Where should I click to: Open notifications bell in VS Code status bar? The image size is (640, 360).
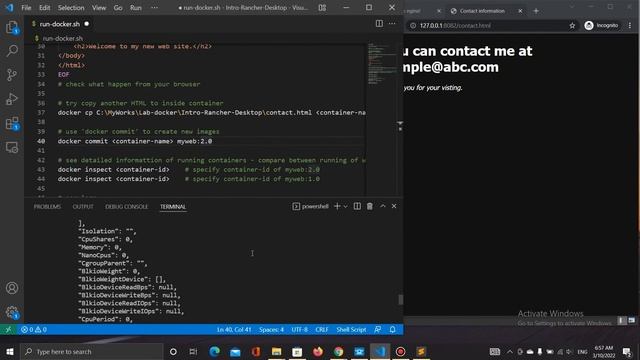coord(392,329)
